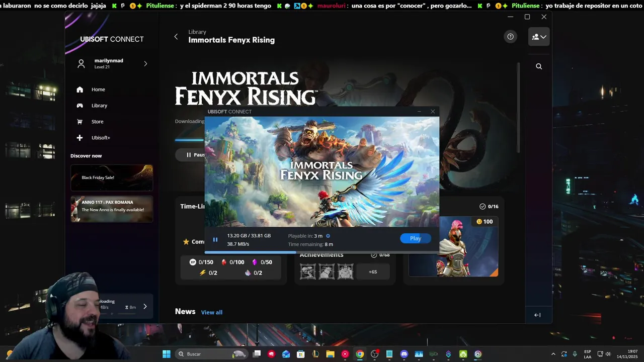Click the Library breadcrumb text

pos(197,32)
